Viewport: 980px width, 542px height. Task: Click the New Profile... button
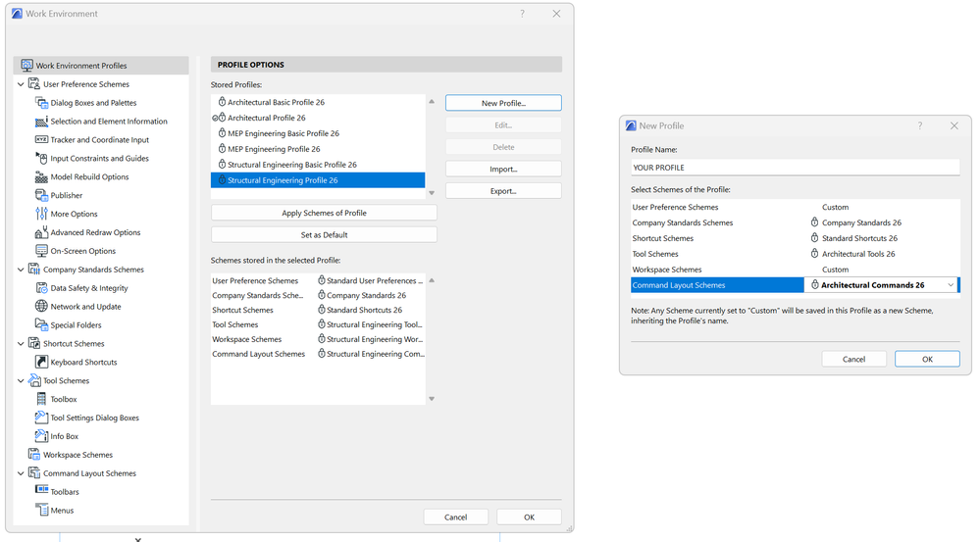503,103
